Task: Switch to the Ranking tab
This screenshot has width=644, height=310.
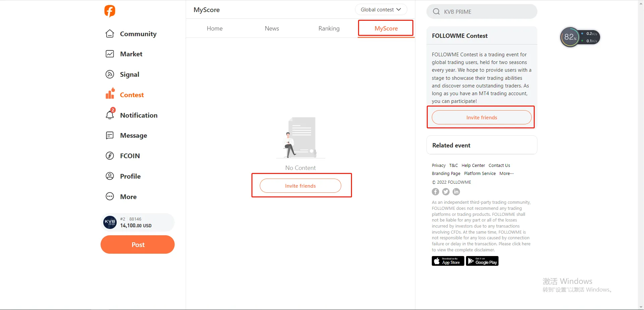Action: (x=329, y=28)
